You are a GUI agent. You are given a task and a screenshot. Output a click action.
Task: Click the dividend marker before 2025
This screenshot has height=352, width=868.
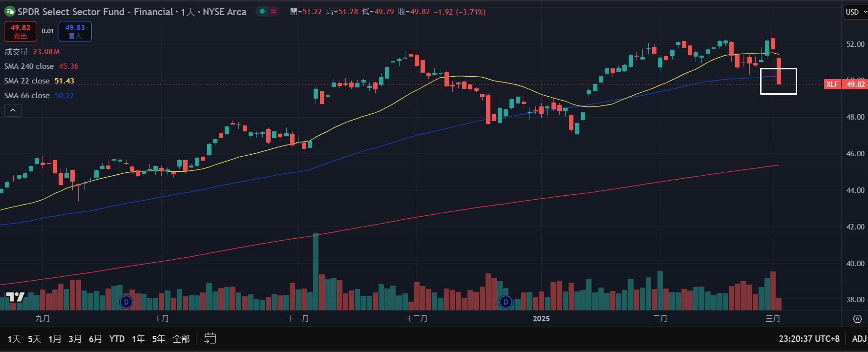[x=506, y=302]
